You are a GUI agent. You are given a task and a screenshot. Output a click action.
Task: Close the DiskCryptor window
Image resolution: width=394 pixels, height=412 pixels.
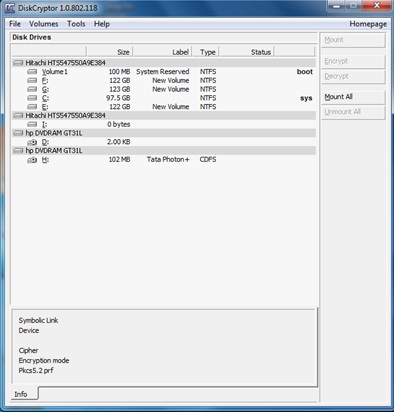[x=377, y=5]
